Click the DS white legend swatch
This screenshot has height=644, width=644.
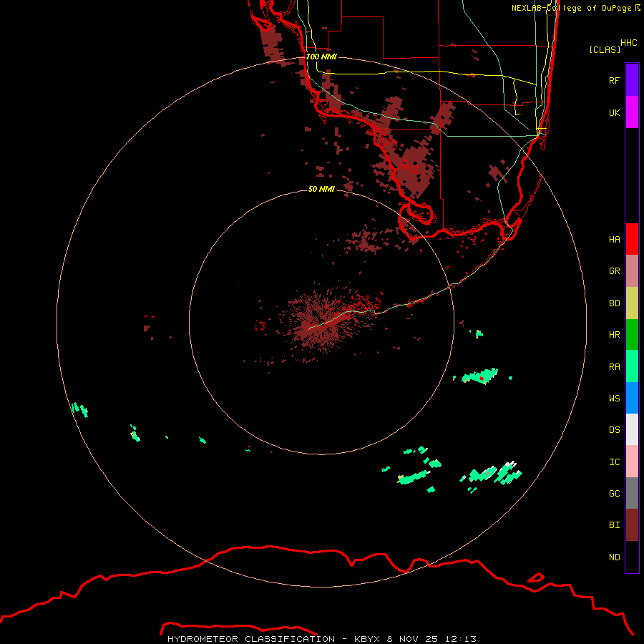pyautogui.click(x=632, y=429)
